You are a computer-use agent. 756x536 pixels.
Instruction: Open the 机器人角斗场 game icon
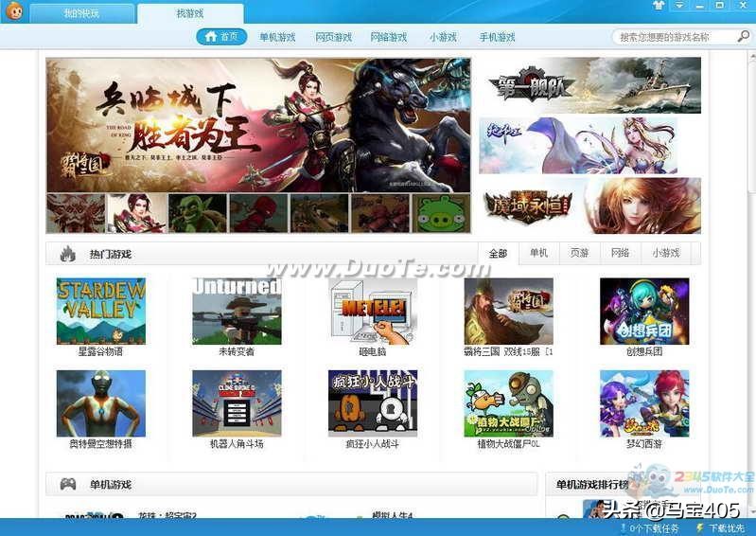pyautogui.click(x=237, y=403)
